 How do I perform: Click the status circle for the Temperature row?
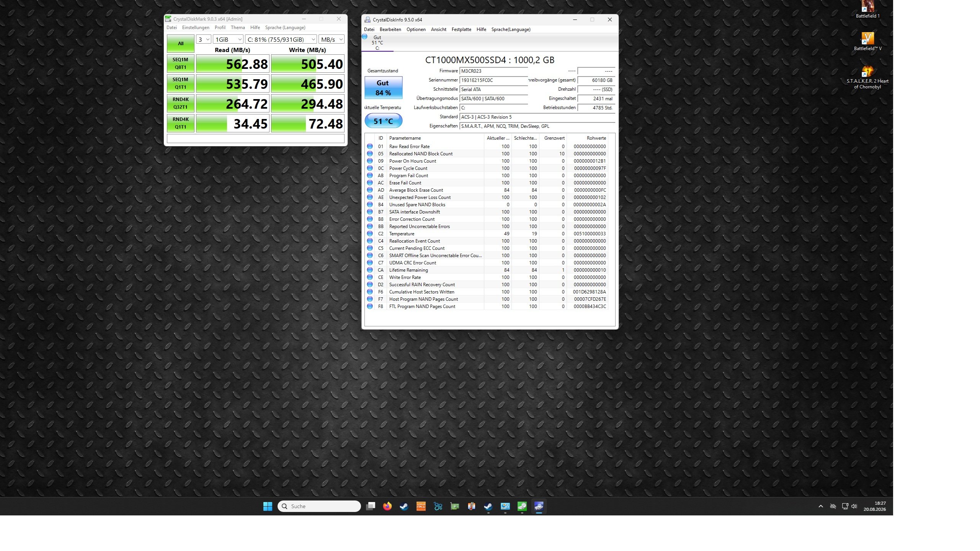pyautogui.click(x=370, y=233)
